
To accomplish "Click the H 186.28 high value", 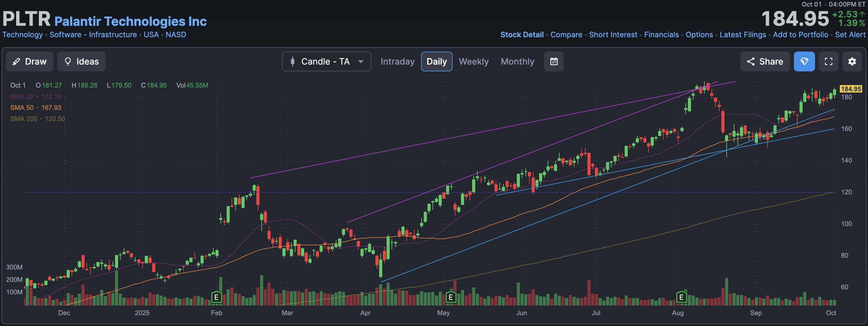I will [x=84, y=85].
